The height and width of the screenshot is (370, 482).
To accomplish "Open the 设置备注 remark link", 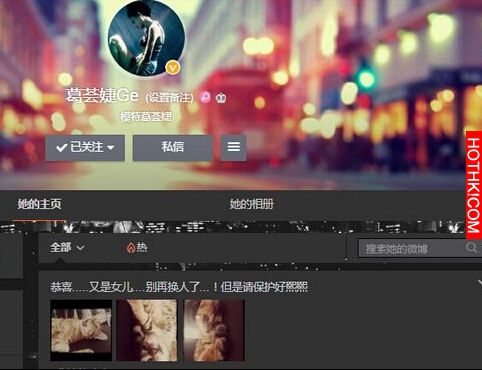I will pos(169,97).
